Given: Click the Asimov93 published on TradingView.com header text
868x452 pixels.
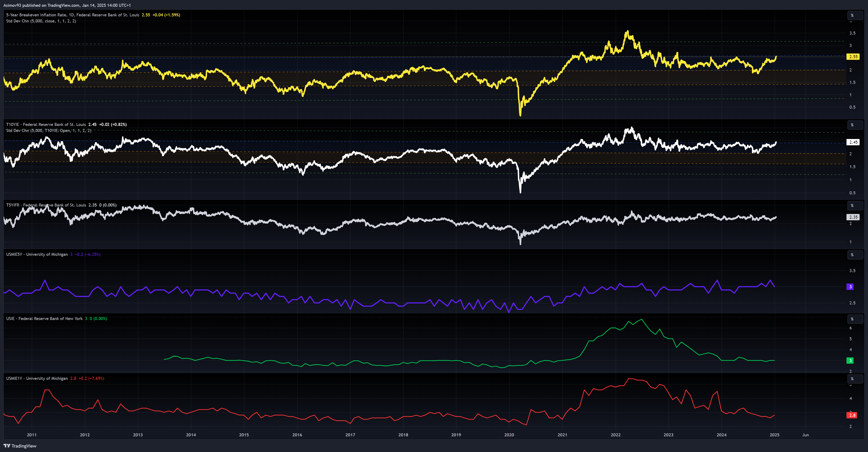Looking at the screenshot, I should pos(67,5).
